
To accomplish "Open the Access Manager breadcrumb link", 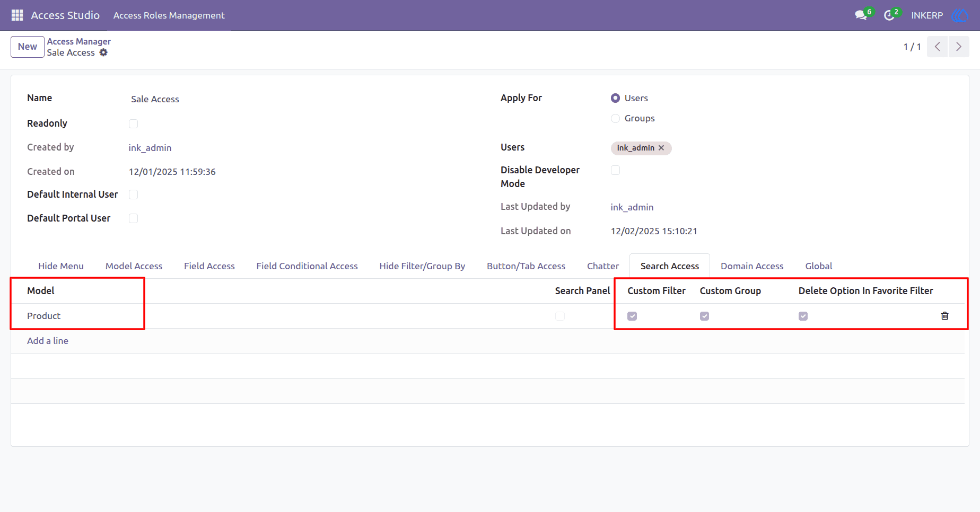I will pyautogui.click(x=79, y=41).
